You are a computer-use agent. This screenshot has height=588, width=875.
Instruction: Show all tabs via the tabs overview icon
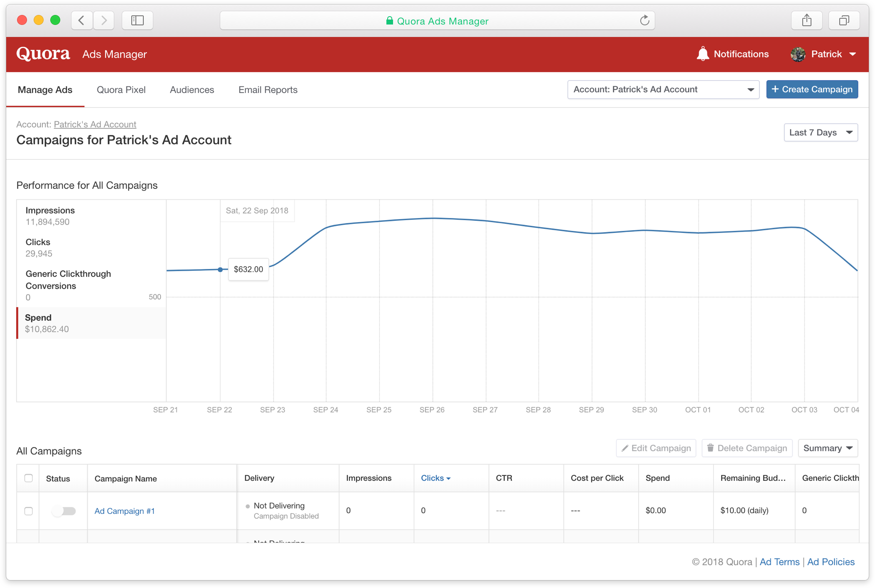844,20
